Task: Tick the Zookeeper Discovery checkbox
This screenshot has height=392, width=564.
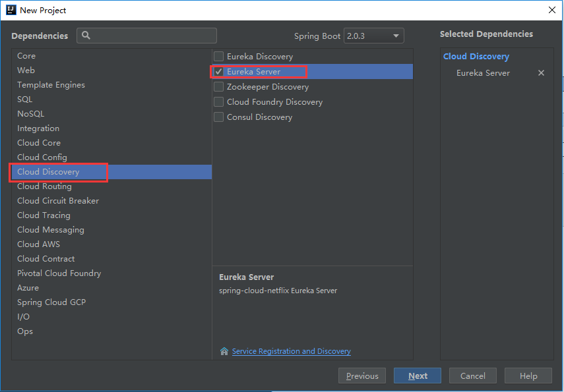Action: [x=219, y=86]
